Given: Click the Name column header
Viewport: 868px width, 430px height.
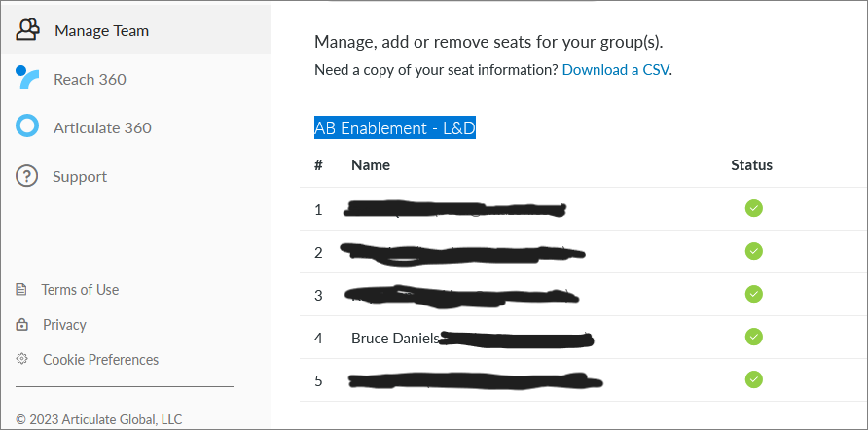Looking at the screenshot, I should pyautogui.click(x=371, y=165).
